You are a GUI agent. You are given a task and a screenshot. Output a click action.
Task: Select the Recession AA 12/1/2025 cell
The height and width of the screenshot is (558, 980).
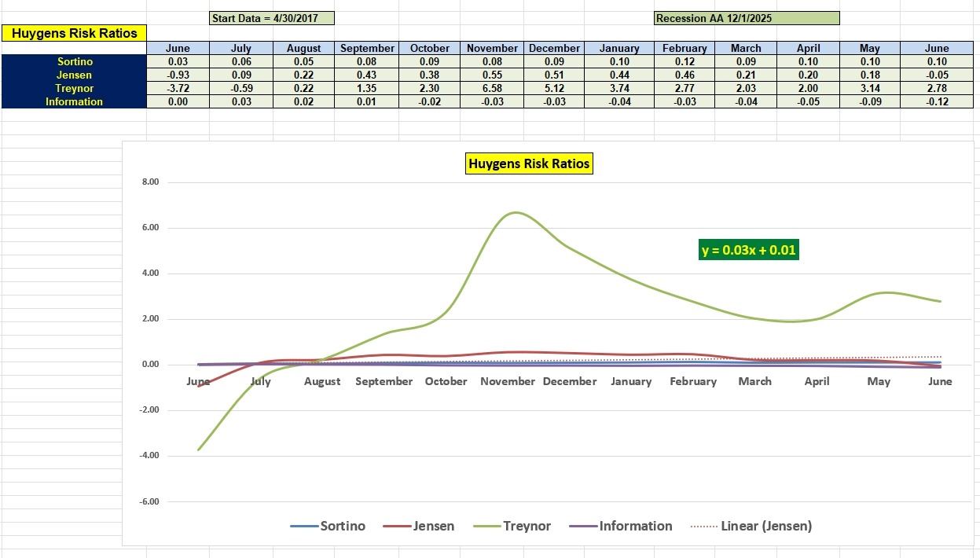[746, 18]
